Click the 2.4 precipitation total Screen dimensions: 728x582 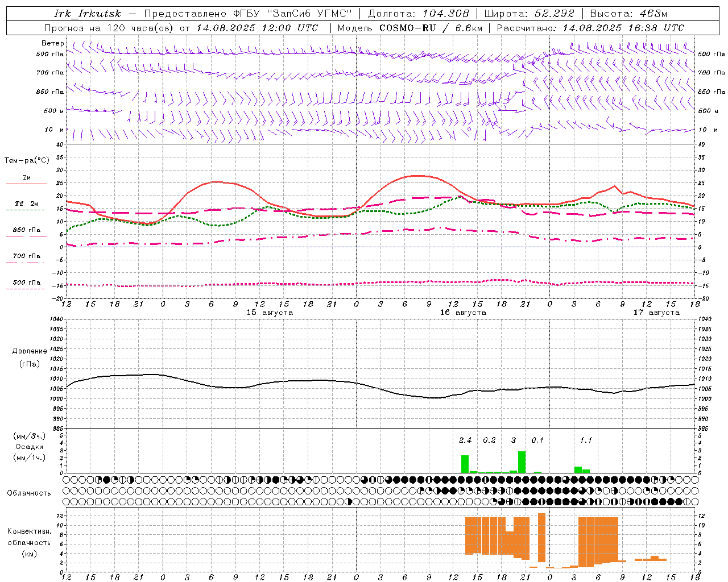point(465,440)
